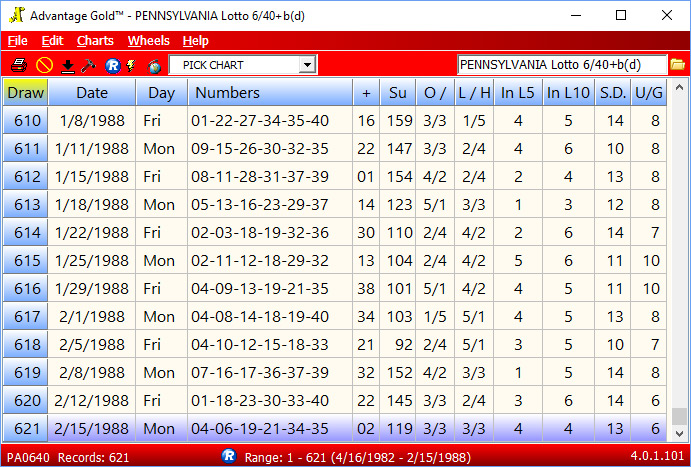The height and width of the screenshot is (467, 691).
Task: Click the blue R icon in the toolbar
Action: click(x=113, y=66)
